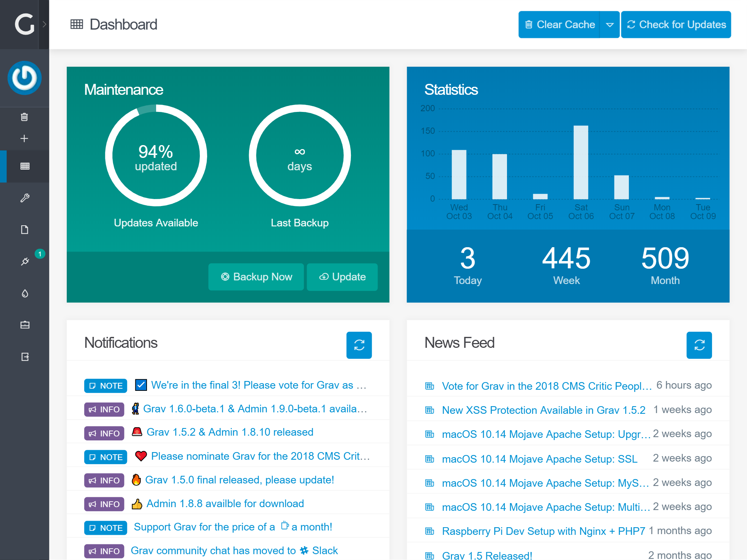Expand the sidebar with the chevron arrow
Viewport: 747px width, 560px height.
[x=44, y=24]
